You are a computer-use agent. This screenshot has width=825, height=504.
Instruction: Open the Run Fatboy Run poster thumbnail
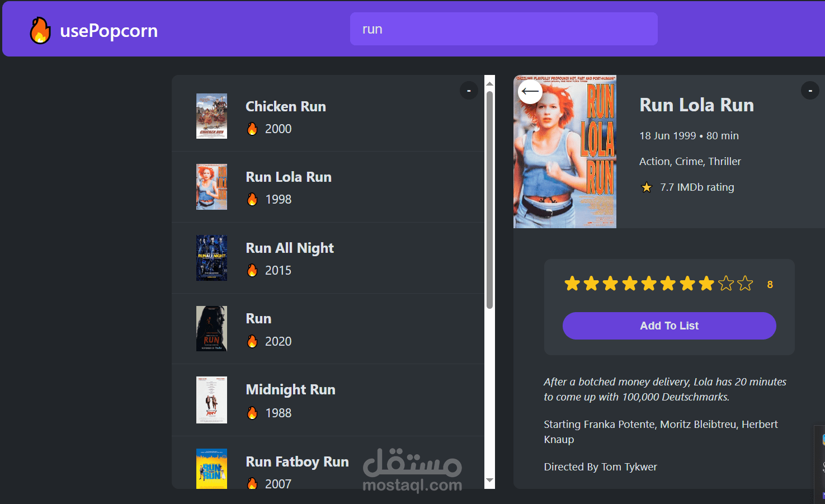[x=211, y=469]
